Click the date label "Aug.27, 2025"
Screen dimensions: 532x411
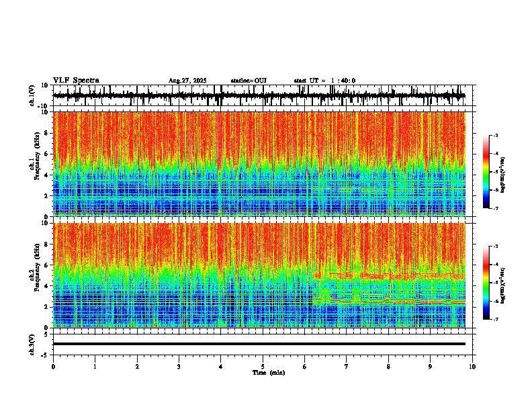187,81
